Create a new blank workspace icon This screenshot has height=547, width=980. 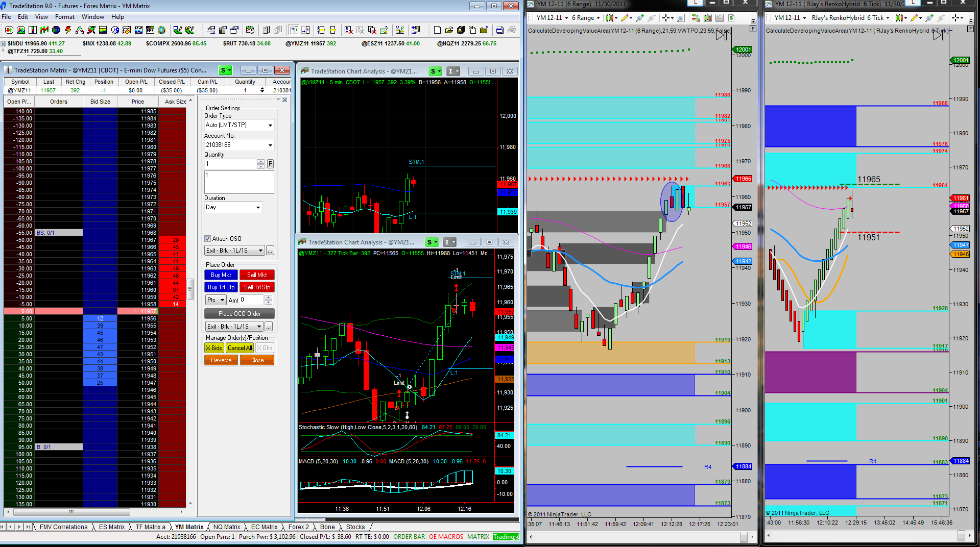[438, 30]
